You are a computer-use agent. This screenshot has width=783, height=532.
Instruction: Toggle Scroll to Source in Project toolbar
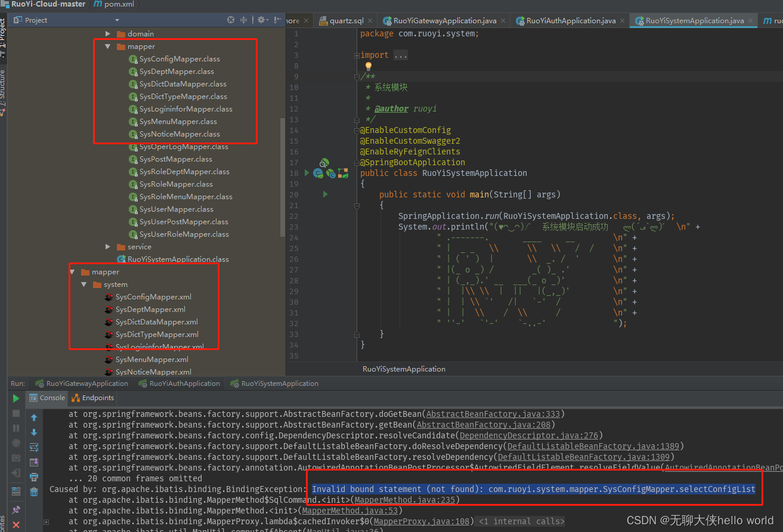(x=230, y=20)
